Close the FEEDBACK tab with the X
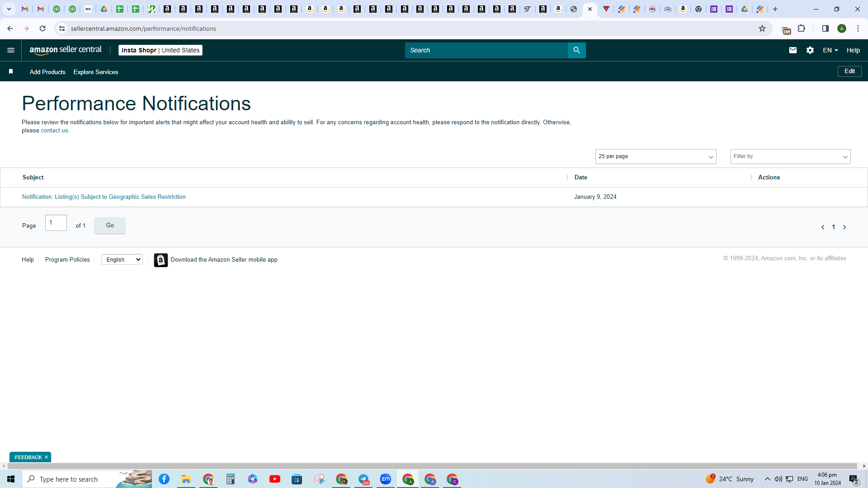 46,457
